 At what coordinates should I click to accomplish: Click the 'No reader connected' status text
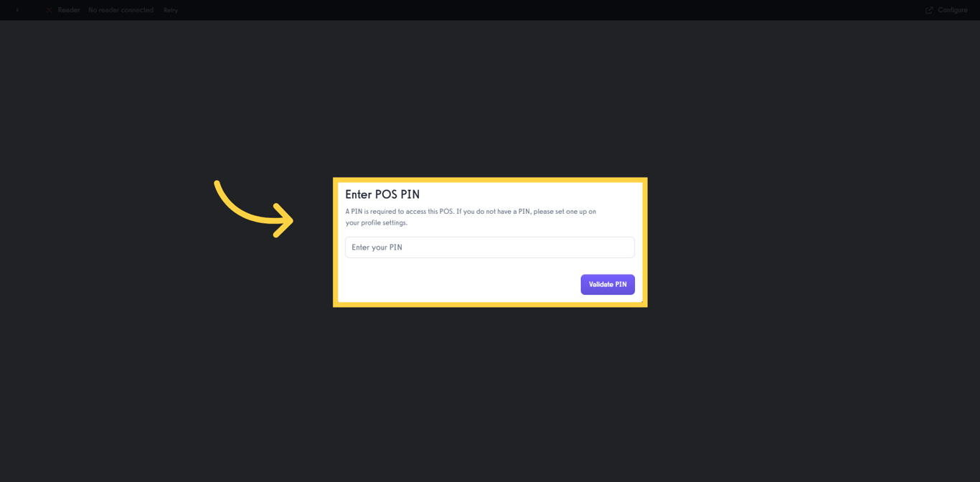tap(121, 10)
